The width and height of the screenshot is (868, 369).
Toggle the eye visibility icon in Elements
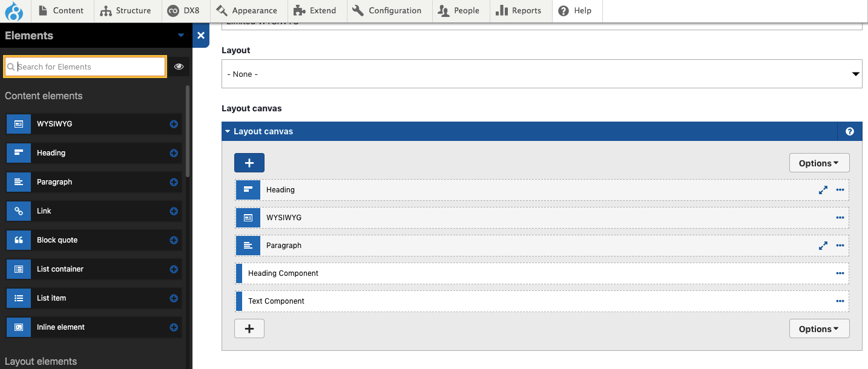click(179, 67)
